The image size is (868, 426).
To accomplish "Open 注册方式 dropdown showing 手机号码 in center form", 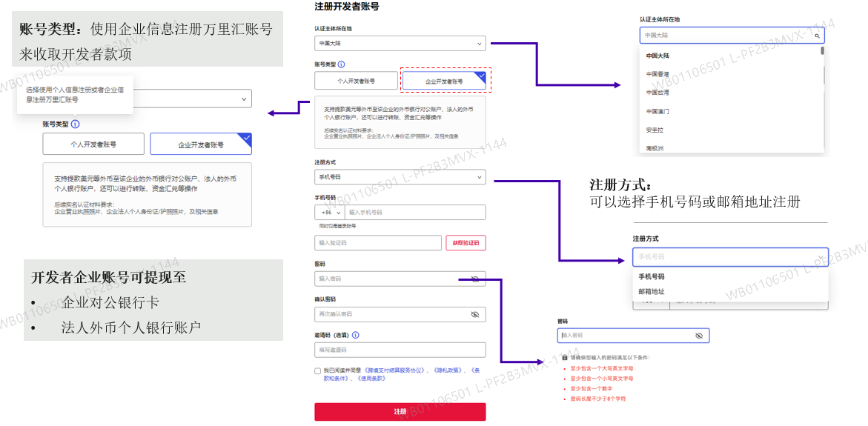I will click(x=400, y=177).
